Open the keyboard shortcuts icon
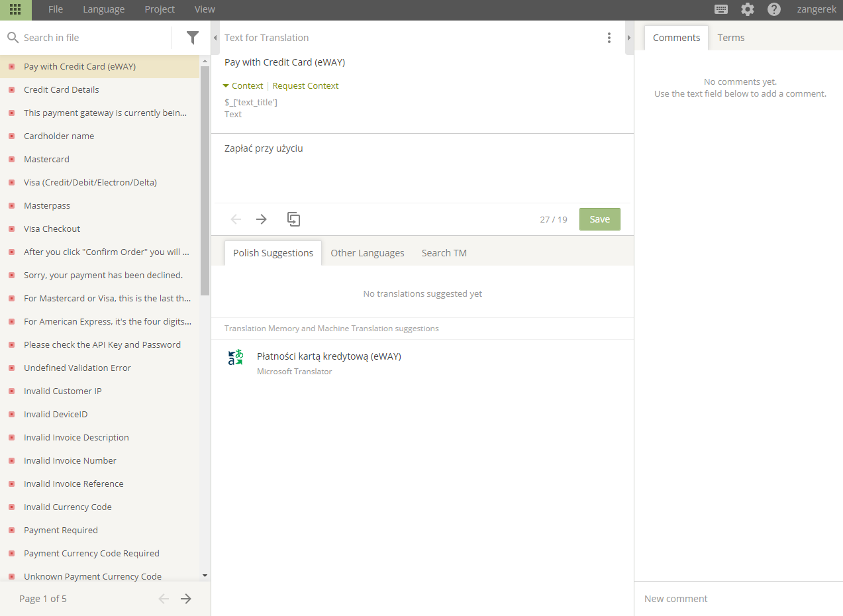This screenshot has width=843, height=616. coord(721,9)
